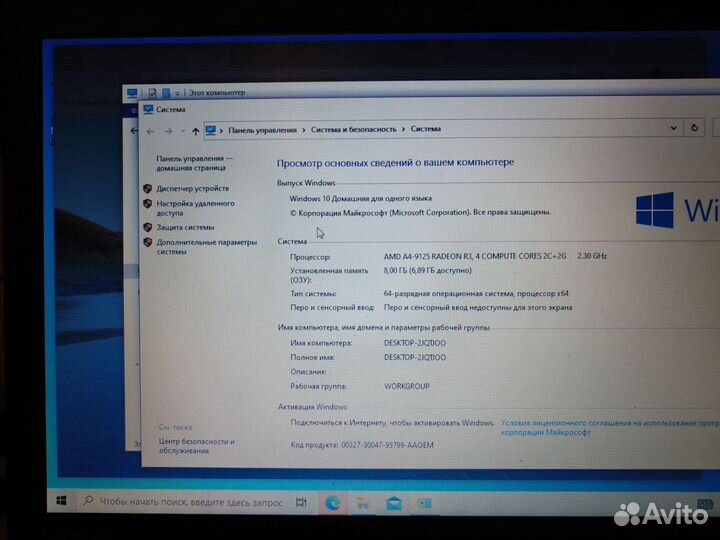Click the Back arrow in System window
This screenshot has width=720, height=540.
click(151, 132)
